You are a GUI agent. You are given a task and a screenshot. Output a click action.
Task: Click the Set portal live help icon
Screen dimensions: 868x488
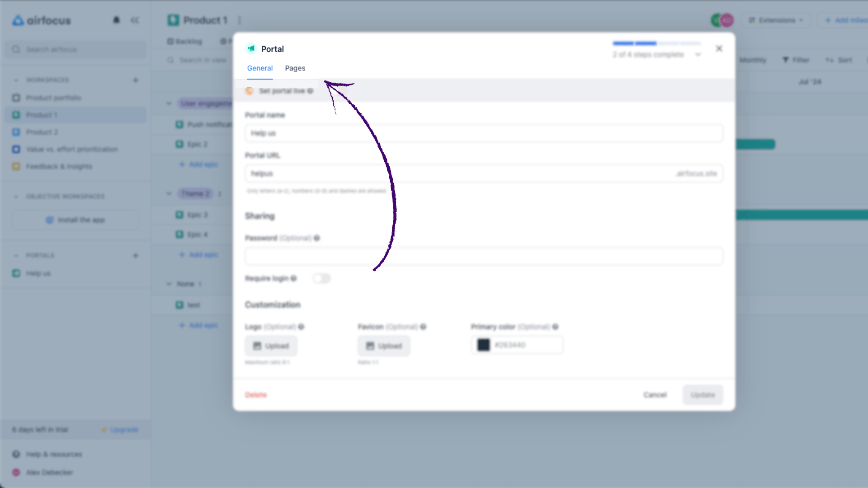[310, 91]
